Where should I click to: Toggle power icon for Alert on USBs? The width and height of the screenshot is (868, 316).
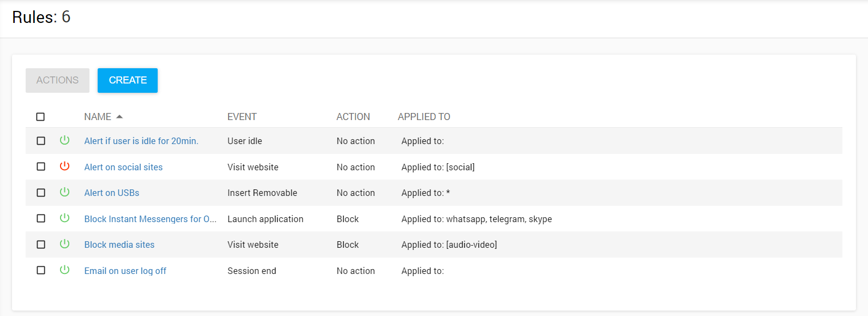[64, 192]
